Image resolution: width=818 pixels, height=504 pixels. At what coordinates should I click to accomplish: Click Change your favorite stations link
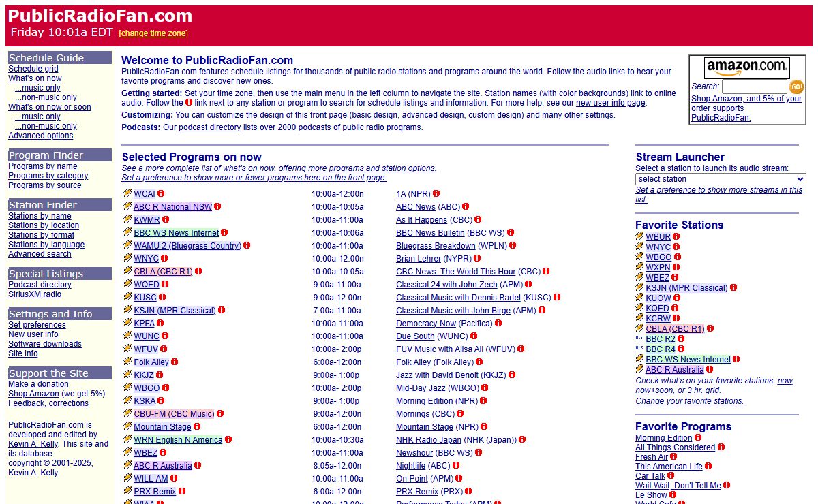[690, 401]
